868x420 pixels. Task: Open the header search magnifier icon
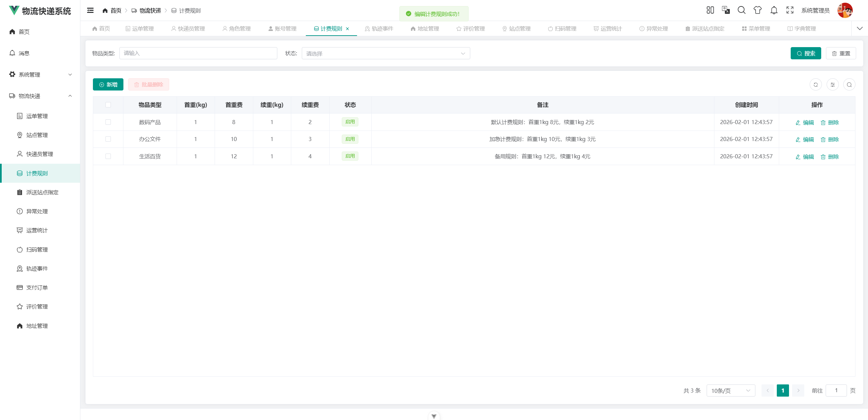tap(742, 10)
